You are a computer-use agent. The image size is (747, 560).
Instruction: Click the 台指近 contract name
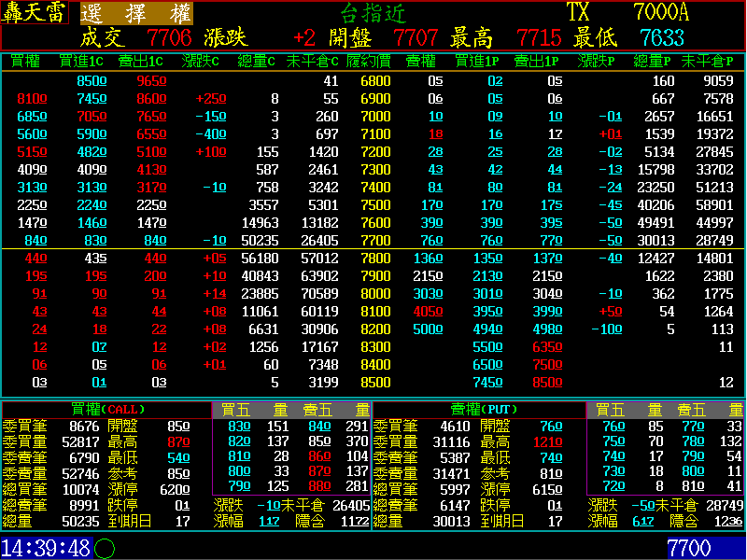373,13
